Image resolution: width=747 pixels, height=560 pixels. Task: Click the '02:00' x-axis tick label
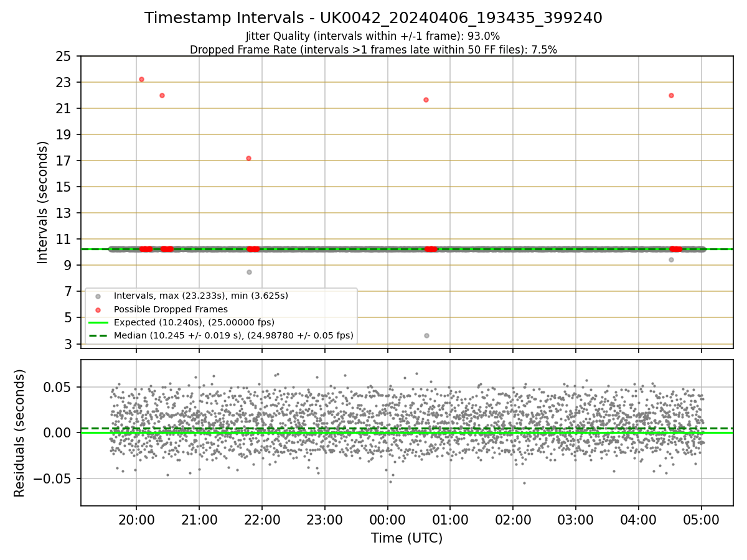(514, 519)
